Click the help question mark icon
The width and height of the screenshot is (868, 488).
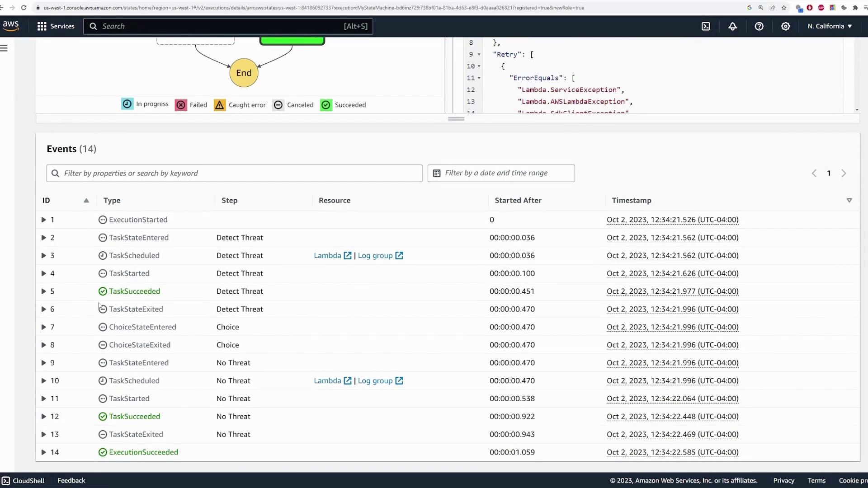[759, 26]
